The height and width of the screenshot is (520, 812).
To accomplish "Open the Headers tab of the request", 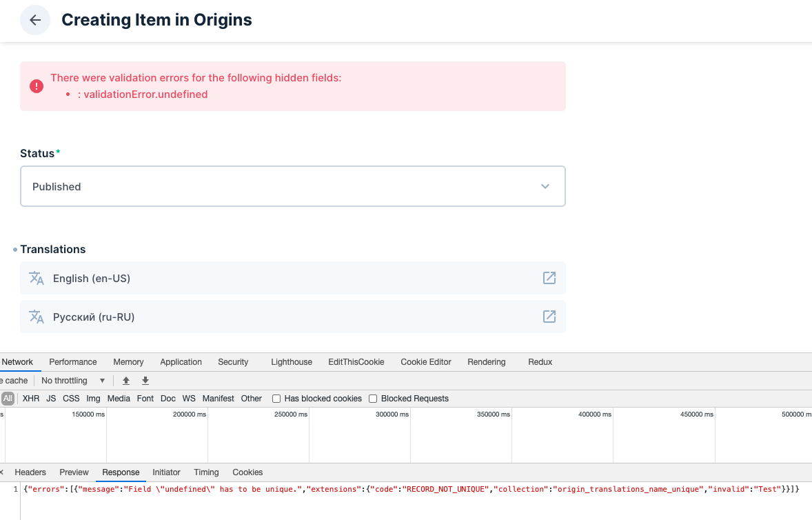I will [x=30, y=472].
